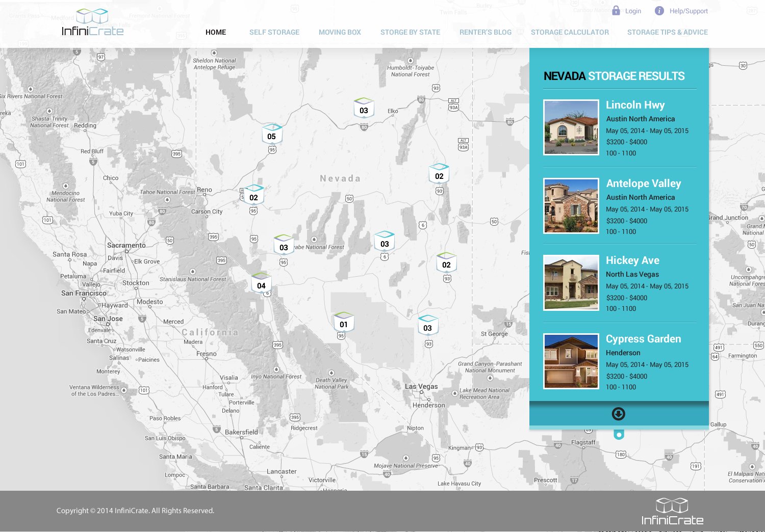Click the Login lock icon
The image size is (765, 532).
616,11
